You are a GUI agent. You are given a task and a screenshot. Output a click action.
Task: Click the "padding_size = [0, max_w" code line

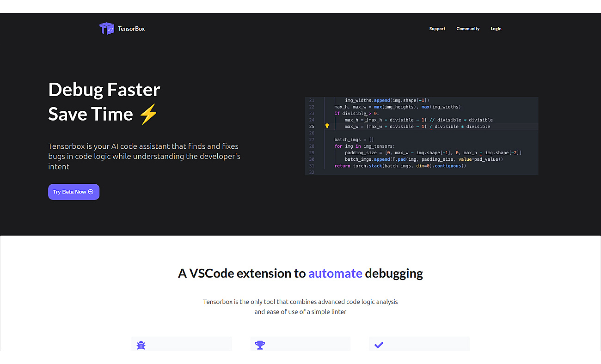point(433,152)
